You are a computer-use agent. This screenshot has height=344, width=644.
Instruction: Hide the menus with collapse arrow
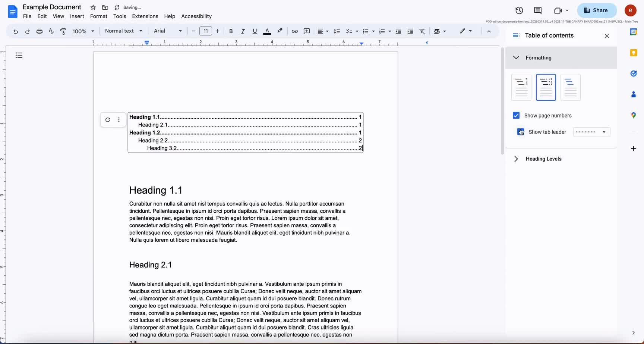489,31
